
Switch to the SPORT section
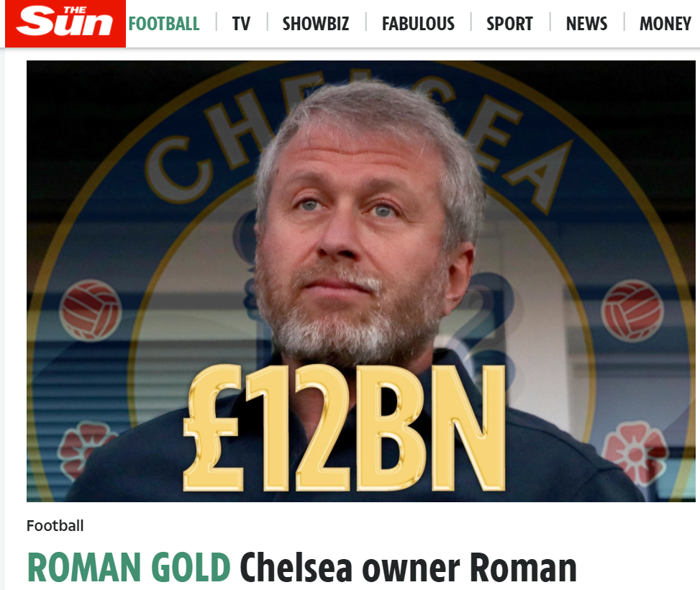(509, 24)
